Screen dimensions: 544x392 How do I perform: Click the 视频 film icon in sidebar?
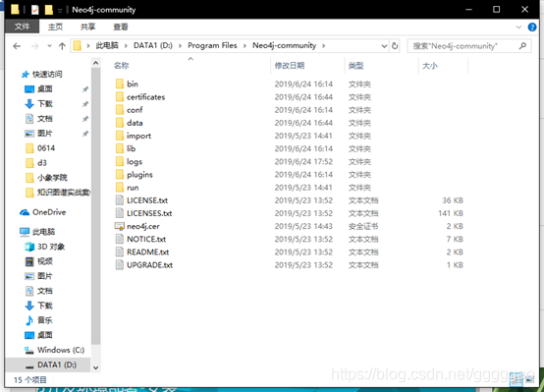click(29, 261)
